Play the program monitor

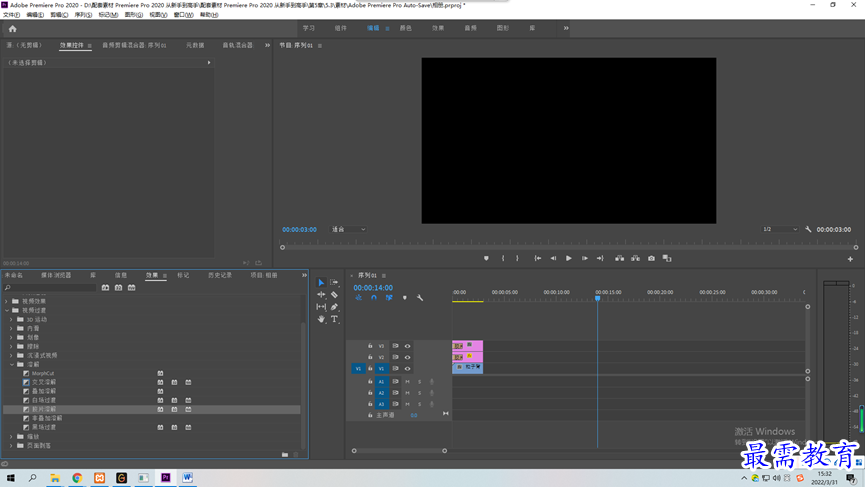(x=569, y=258)
